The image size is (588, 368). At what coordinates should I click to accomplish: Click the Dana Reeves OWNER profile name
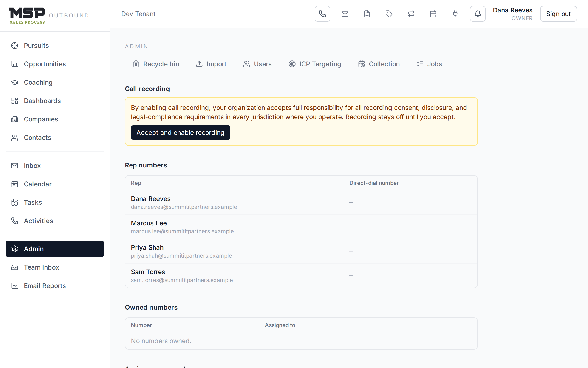512,14
